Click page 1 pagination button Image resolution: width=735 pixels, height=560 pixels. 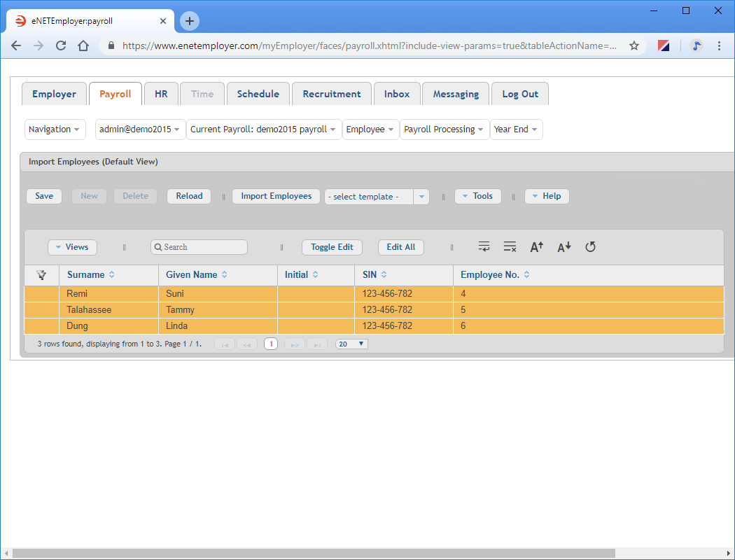pyautogui.click(x=271, y=344)
